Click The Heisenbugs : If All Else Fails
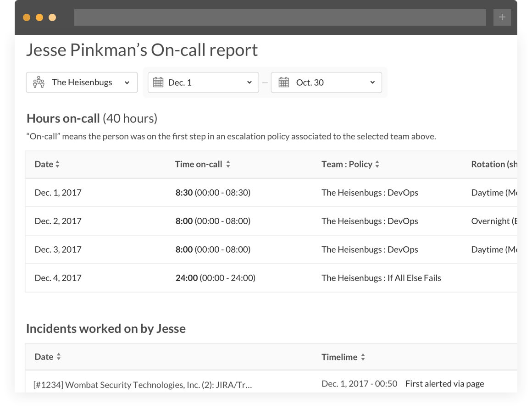532x409 pixels. pos(382,278)
